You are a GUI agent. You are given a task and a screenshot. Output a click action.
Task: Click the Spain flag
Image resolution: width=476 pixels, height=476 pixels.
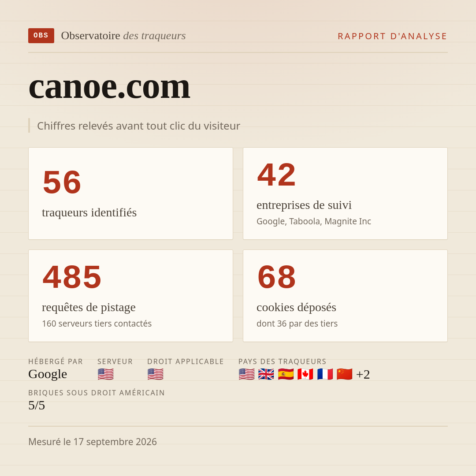click(x=286, y=374)
